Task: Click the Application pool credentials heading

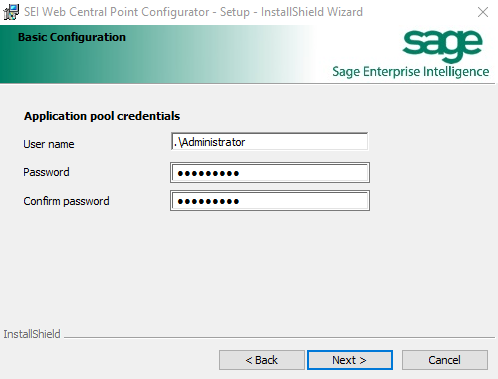Action: (102, 116)
